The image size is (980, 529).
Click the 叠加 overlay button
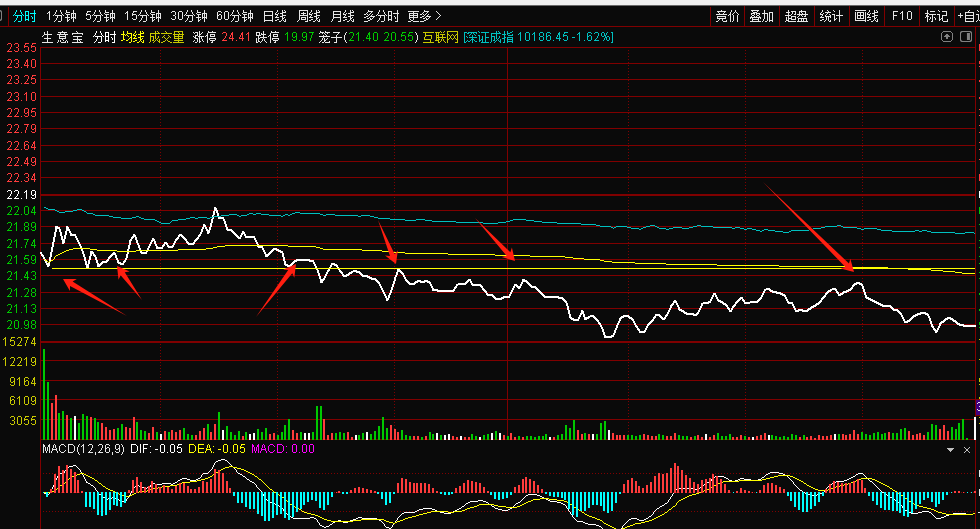point(761,16)
